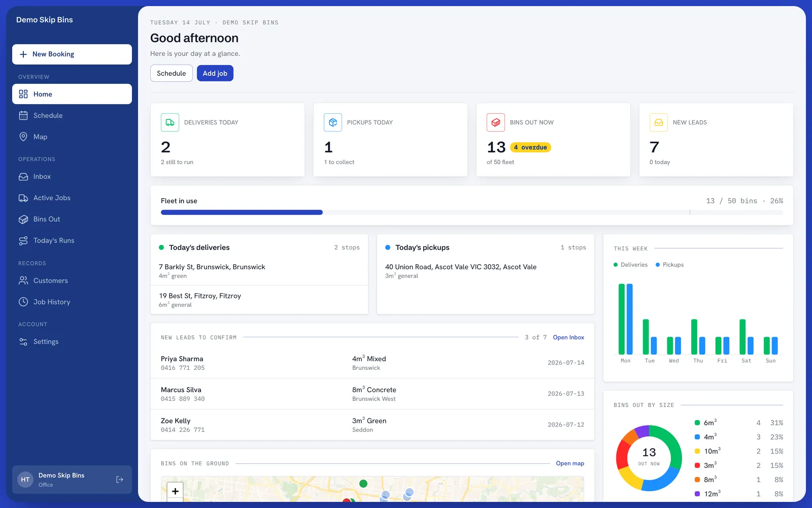Click the Customers people icon

tap(23, 280)
